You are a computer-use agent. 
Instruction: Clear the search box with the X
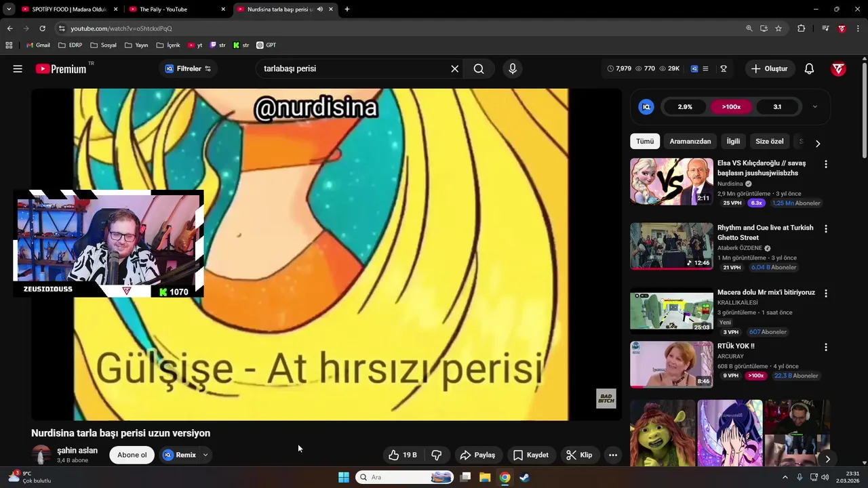(x=455, y=68)
